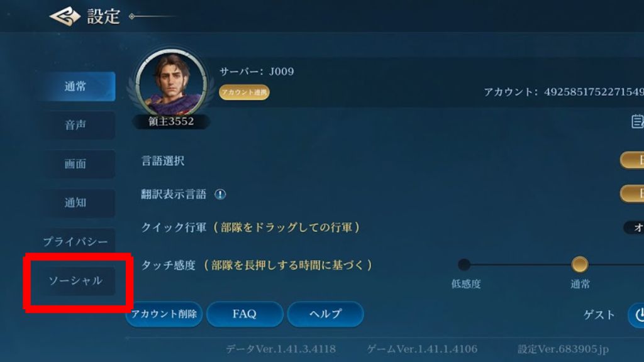644x362 pixels.
Task: Open the 翻訳表示言語 language dropdown
Action: click(x=632, y=194)
